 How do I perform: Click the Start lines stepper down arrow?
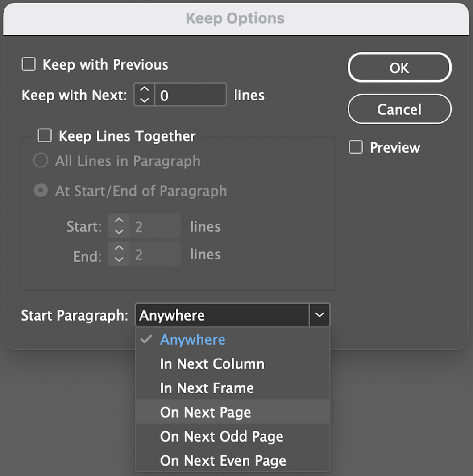click(x=119, y=232)
